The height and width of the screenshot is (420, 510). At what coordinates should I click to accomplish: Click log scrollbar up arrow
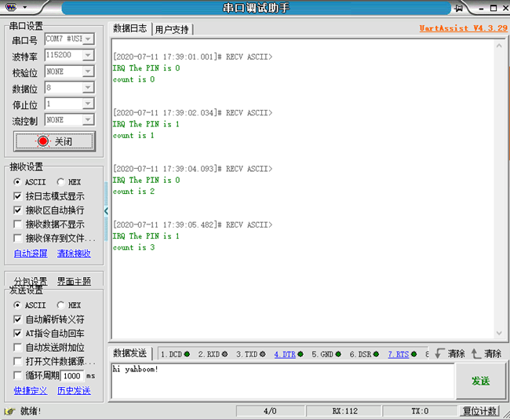click(x=499, y=46)
